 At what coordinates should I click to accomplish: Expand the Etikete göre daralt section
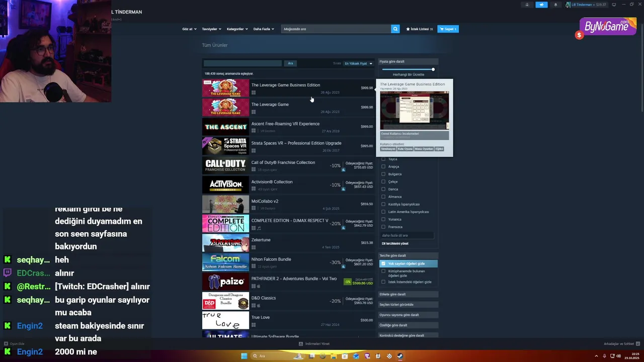(x=408, y=295)
